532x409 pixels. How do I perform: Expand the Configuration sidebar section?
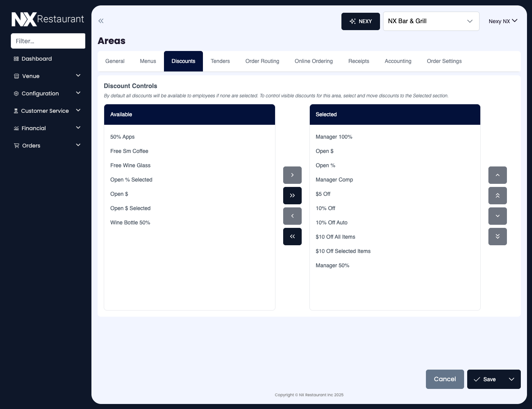[47, 93]
